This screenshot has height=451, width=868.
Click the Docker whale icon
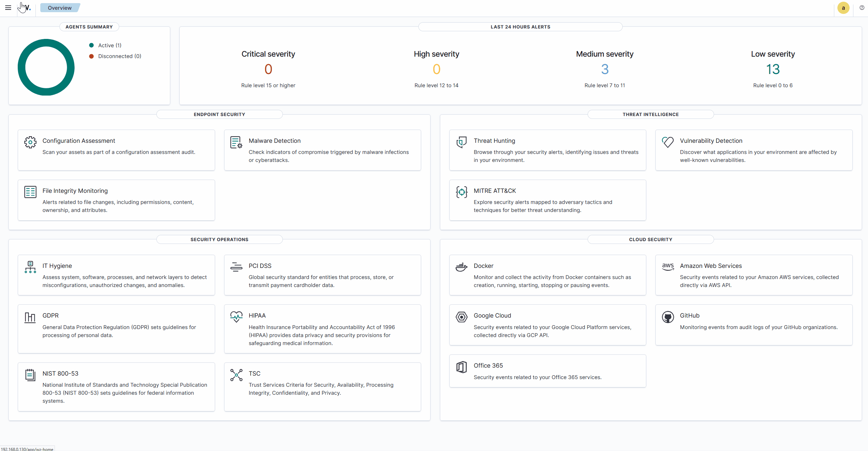pyautogui.click(x=461, y=267)
